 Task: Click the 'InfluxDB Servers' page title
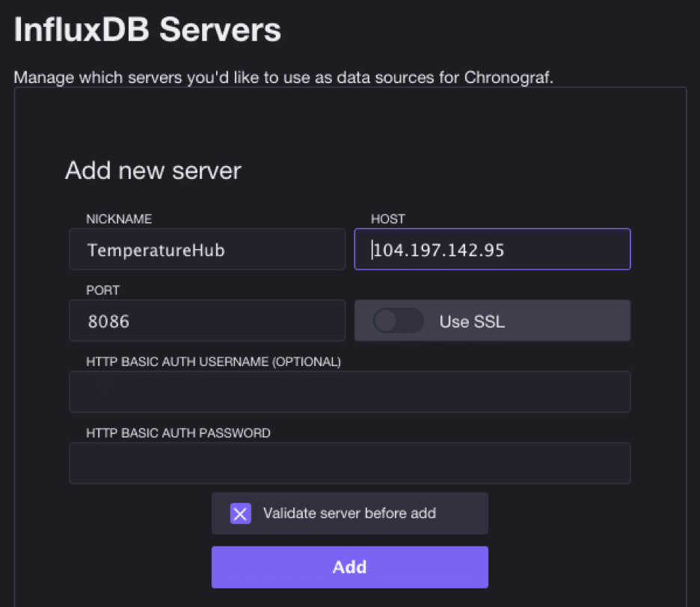[x=147, y=31]
